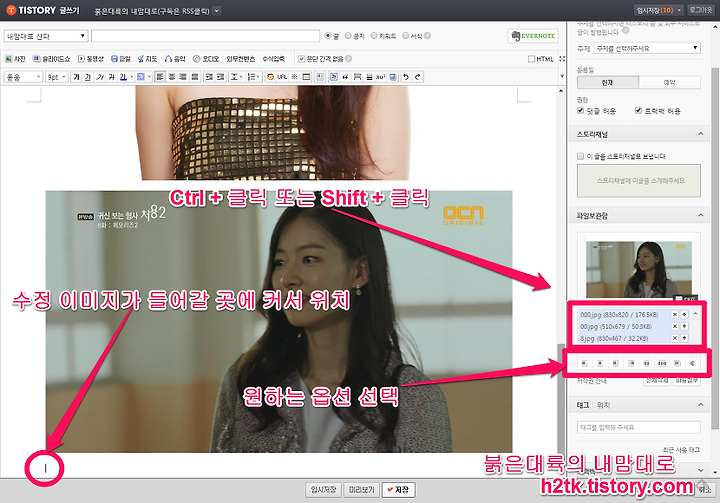Screen dimensions: 720x503
Task: Collapse the 태그 tag panel
Action: coord(701,405)
